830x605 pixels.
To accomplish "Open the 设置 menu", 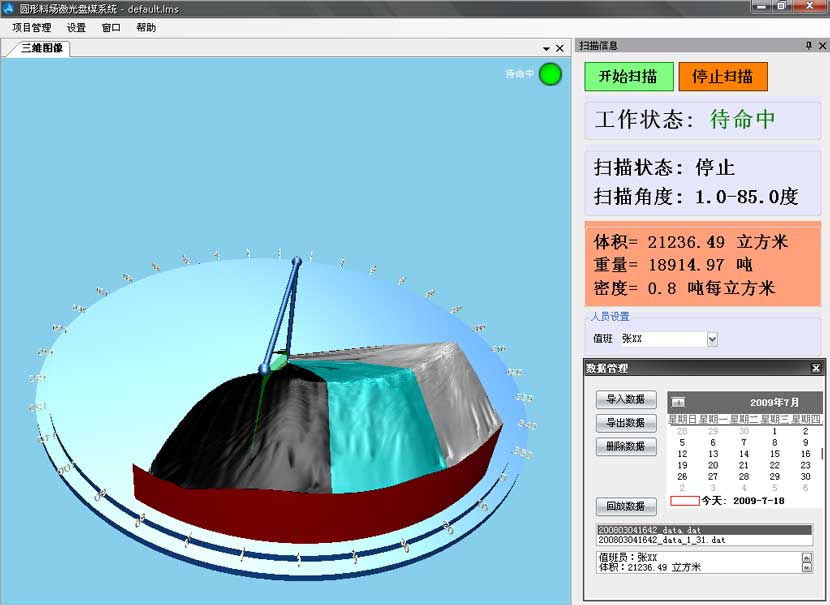I will pos(76,28).
